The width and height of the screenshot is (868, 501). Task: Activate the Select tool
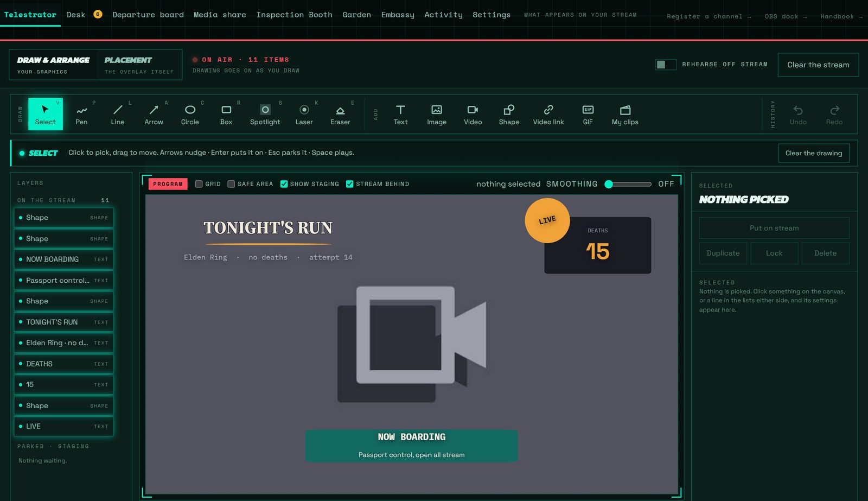click(x=46, y=114)
